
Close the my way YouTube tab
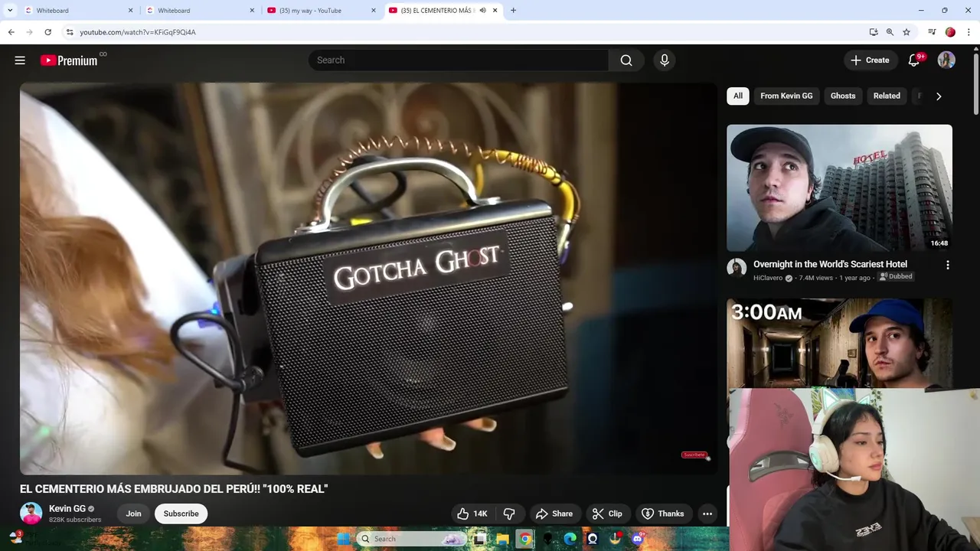click(x=374, y=11)
